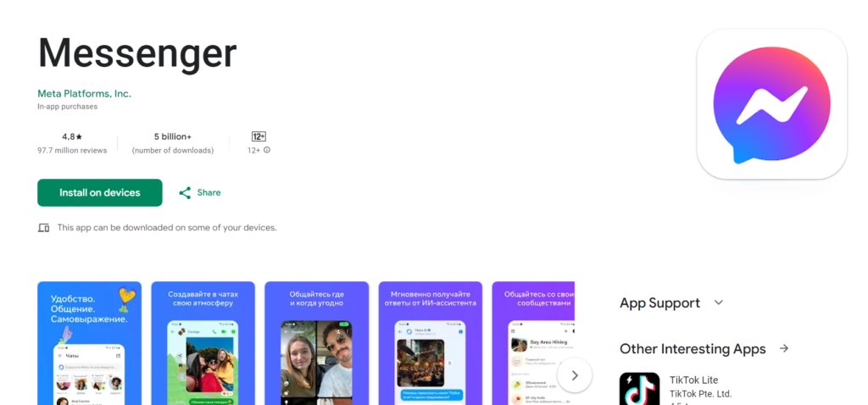Screen dimensions: 868x405
Task: Open the TikTok Lite app icon
Action: click(639, 388)
